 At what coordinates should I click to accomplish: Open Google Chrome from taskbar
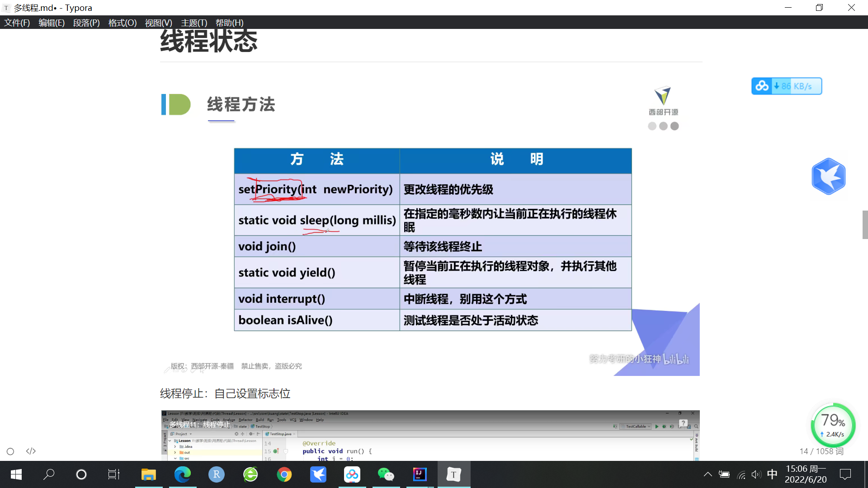[284, 474]
